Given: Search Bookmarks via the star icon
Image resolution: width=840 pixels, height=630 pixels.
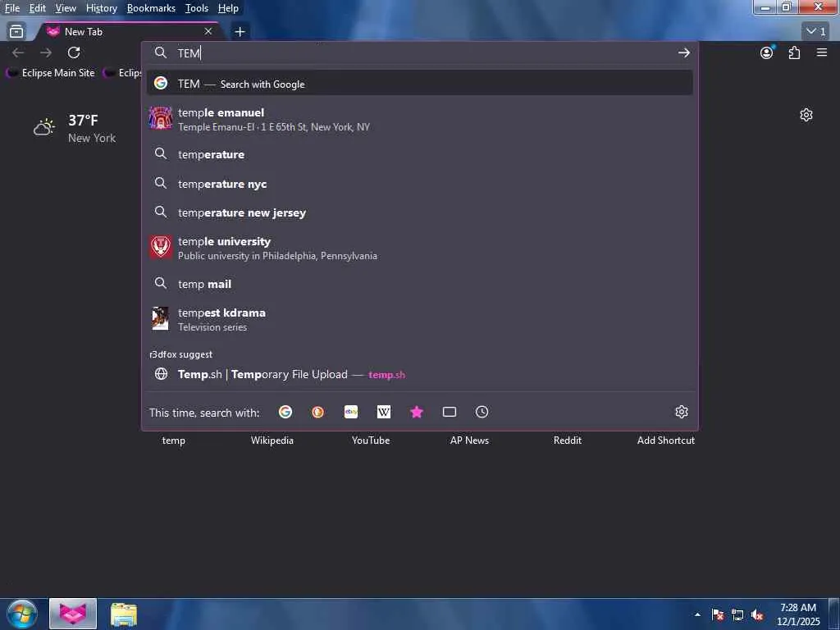Looking at the screenshot, I should tap(417, 412).
